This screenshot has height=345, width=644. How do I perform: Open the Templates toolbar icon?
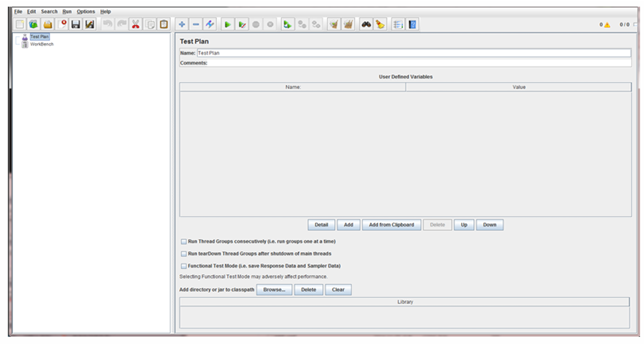[34, 25]
